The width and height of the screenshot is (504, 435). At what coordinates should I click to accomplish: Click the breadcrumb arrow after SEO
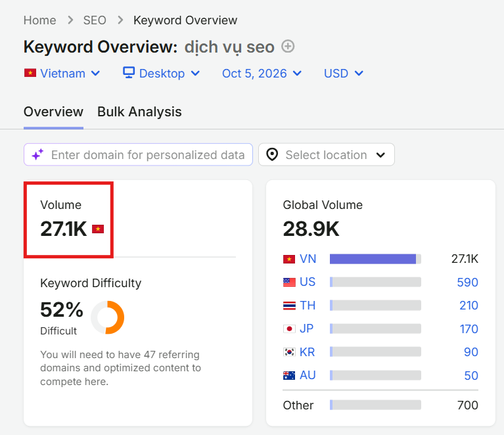click(x=120, y=20)
